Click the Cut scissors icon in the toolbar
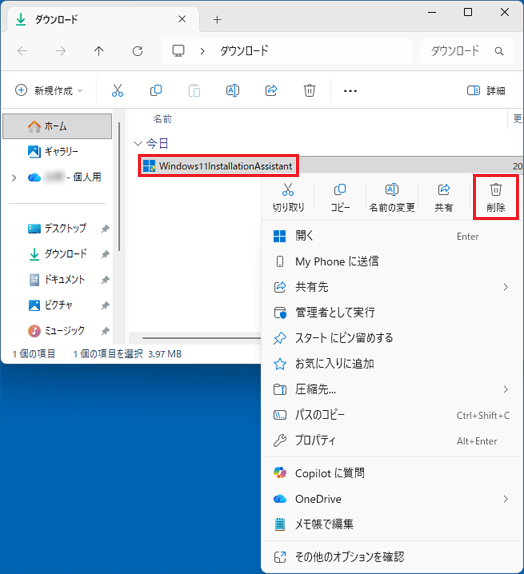Viewport: 524px width, 574px height. tap(117, 90)
